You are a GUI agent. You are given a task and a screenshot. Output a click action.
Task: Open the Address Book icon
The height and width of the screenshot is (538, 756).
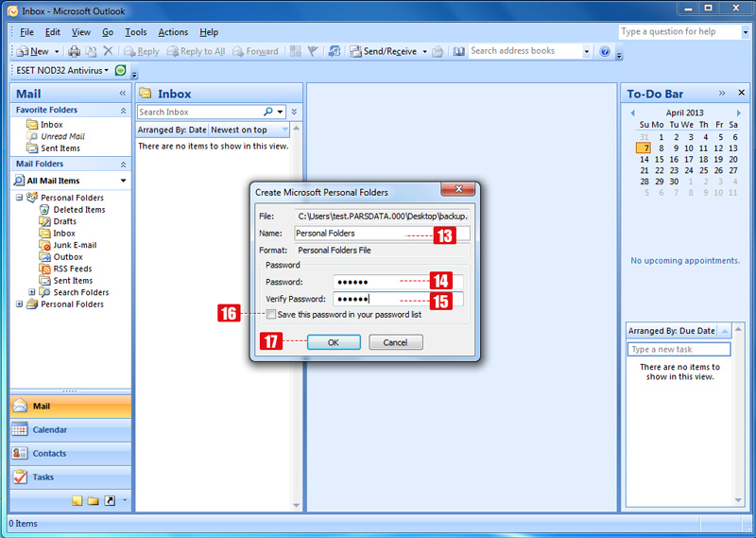pyautogui.click(x=459, y=51)
